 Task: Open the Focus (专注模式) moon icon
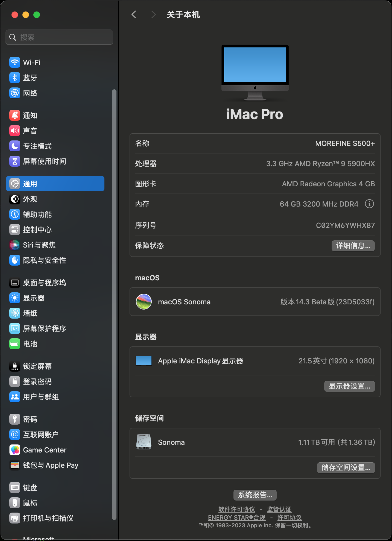pos(15,146)
